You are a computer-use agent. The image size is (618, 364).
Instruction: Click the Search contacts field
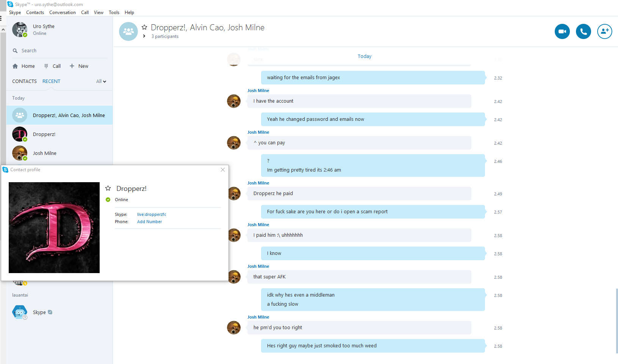coord(57,51)
